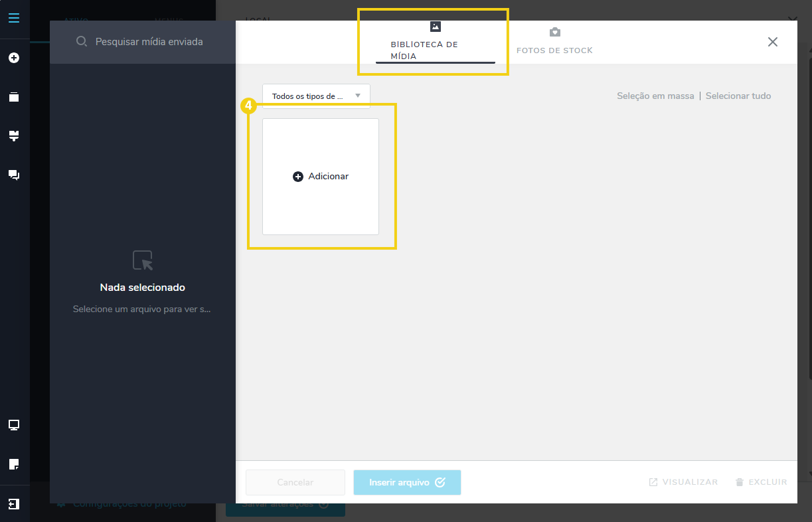
Task: Click the Adicionar tile to upload media
Action: (321, 177)
